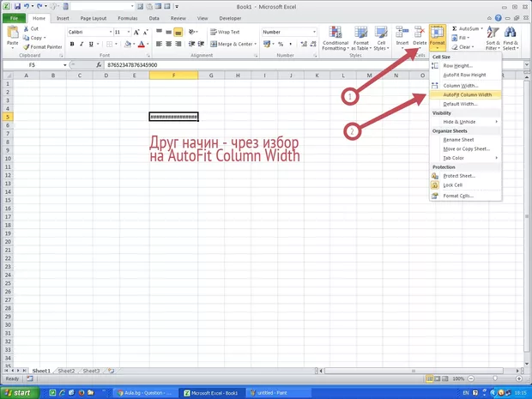The image size is (532, 399).
Task: Toggle Lock Cell in Format menu
Action: pos(452,184)
